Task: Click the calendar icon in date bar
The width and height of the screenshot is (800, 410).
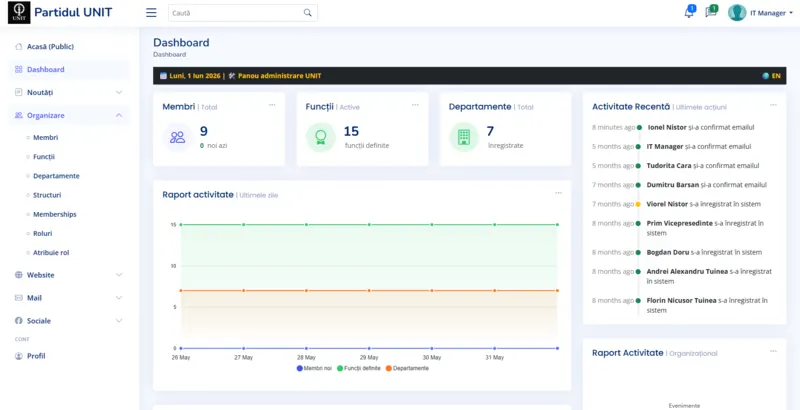Action: [x=163, y=76]
